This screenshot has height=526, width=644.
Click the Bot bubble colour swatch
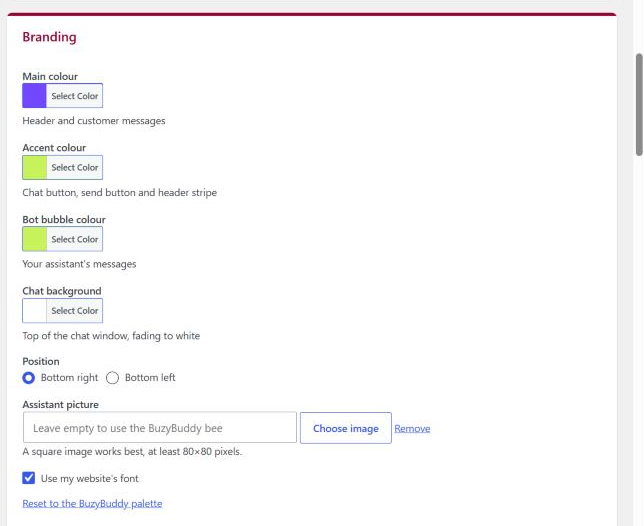34,239
